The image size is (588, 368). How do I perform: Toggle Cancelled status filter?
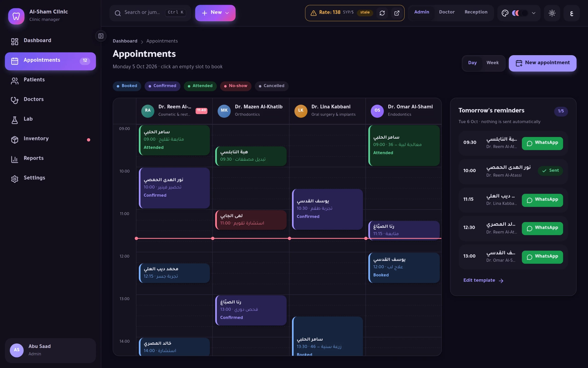(x=272, y=86)
